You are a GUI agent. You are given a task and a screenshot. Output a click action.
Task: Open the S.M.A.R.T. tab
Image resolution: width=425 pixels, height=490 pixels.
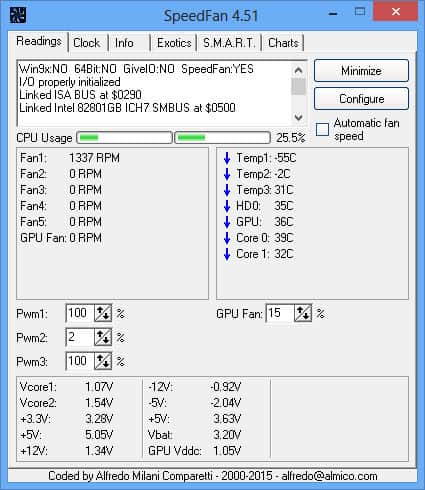229,43
